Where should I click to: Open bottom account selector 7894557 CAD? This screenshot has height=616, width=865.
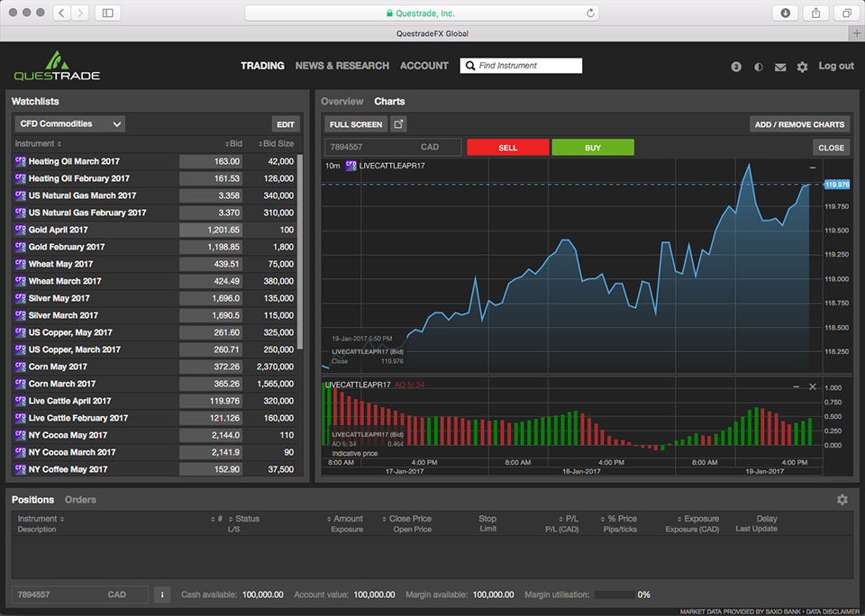[80, 594]
